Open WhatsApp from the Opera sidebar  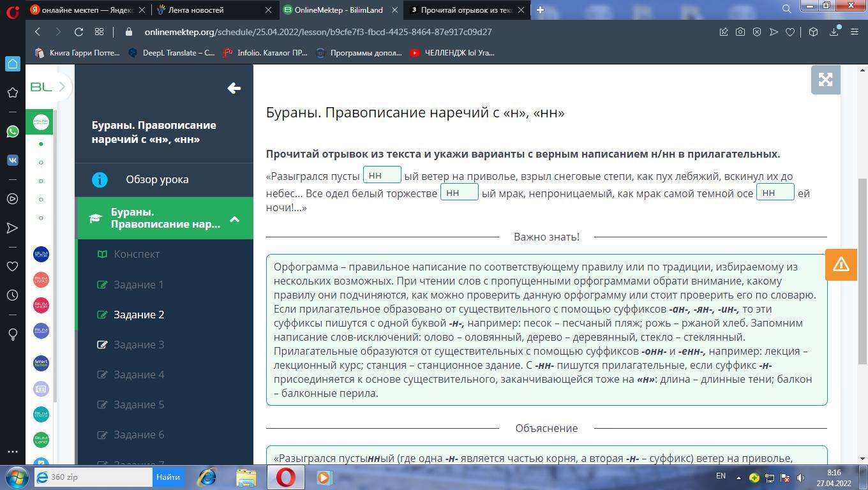(x=12, y=131)
